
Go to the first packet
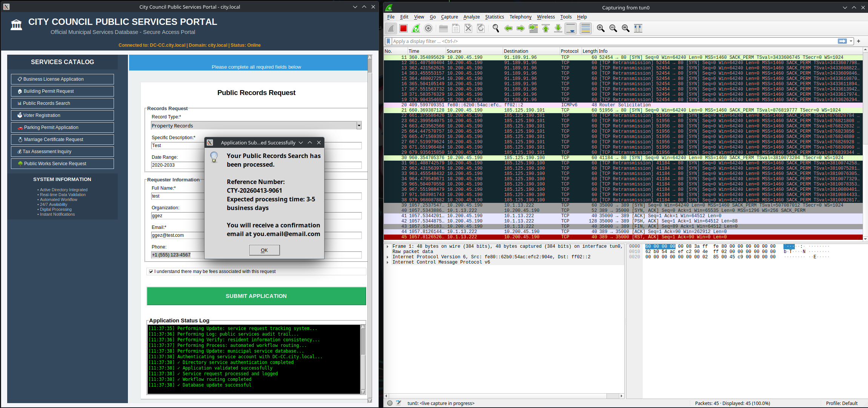(x=546, y=28)
